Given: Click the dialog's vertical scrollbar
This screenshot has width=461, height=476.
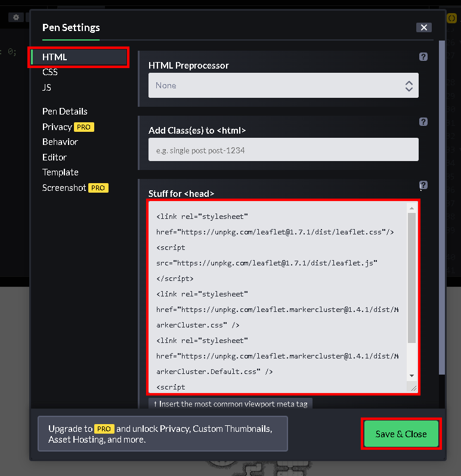Looking at the screenshot, I should click(x=441, y=208).
